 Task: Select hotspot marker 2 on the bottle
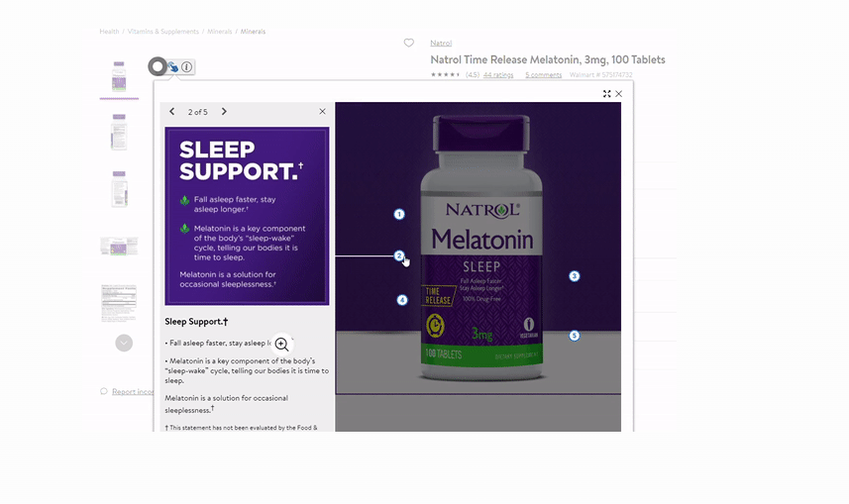tap(399, 255)
